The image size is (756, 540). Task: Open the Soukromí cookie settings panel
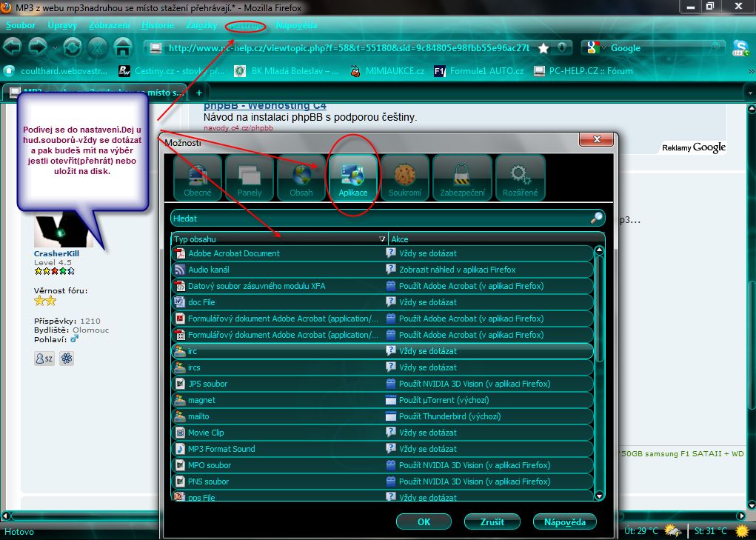pos(404,178)
